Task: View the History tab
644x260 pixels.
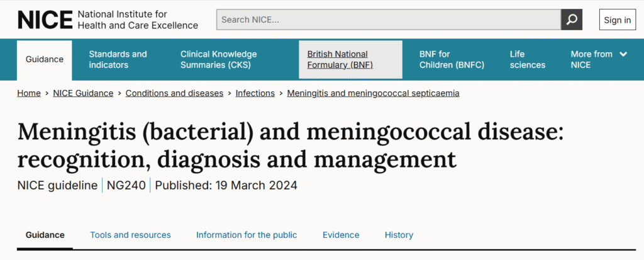Action: tap(399, 235)
